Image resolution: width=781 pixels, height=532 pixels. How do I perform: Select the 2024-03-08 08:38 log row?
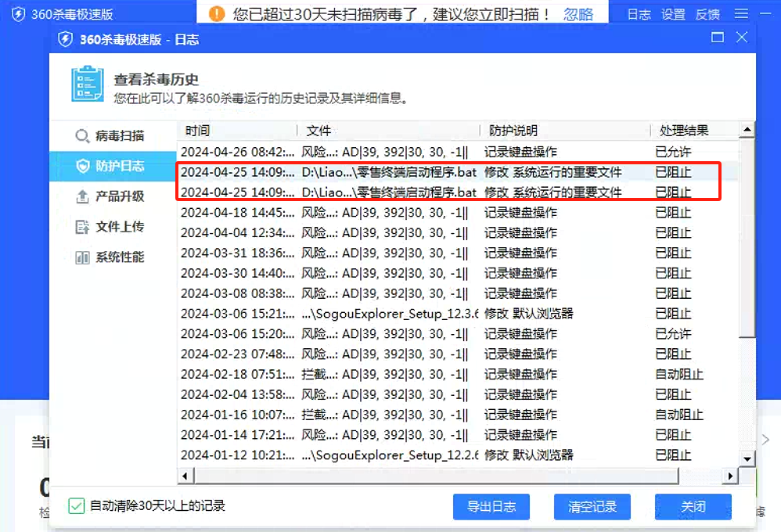coord(459,293)
